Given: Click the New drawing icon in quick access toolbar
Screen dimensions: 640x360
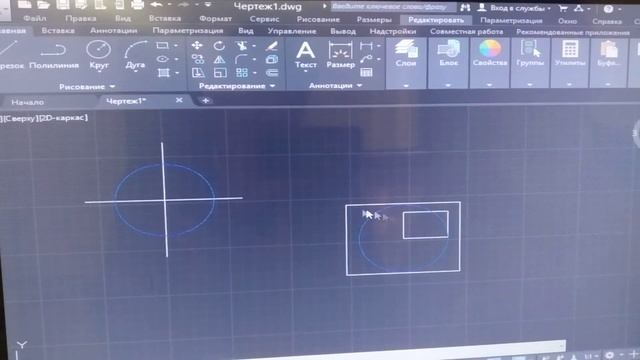Looking at the screenshot, I should coord(24,5).
